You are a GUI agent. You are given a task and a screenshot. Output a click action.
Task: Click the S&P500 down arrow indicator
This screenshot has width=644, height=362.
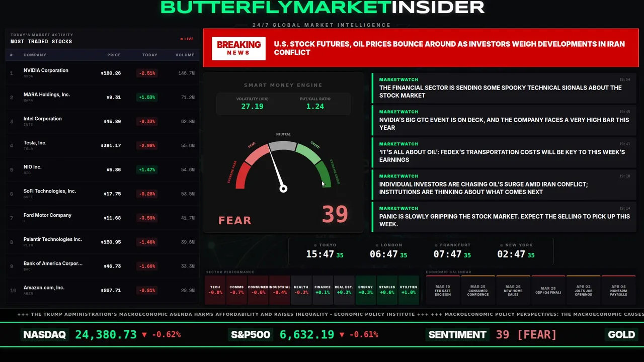pos(342,335)
